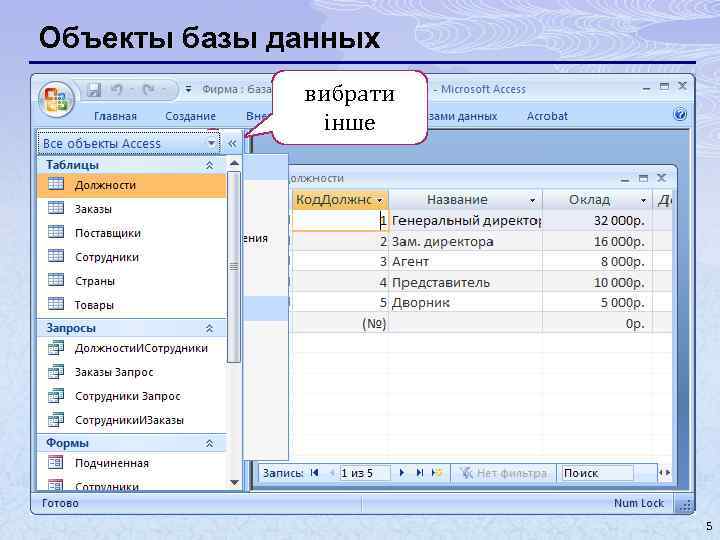Open quick access toolbar customize arrow

point(188,89)
